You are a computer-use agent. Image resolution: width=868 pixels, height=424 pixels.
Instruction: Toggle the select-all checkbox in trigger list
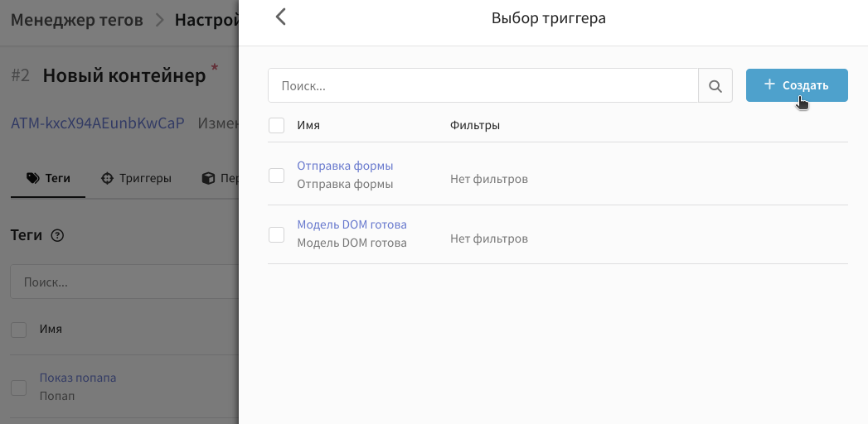(277, 125)
